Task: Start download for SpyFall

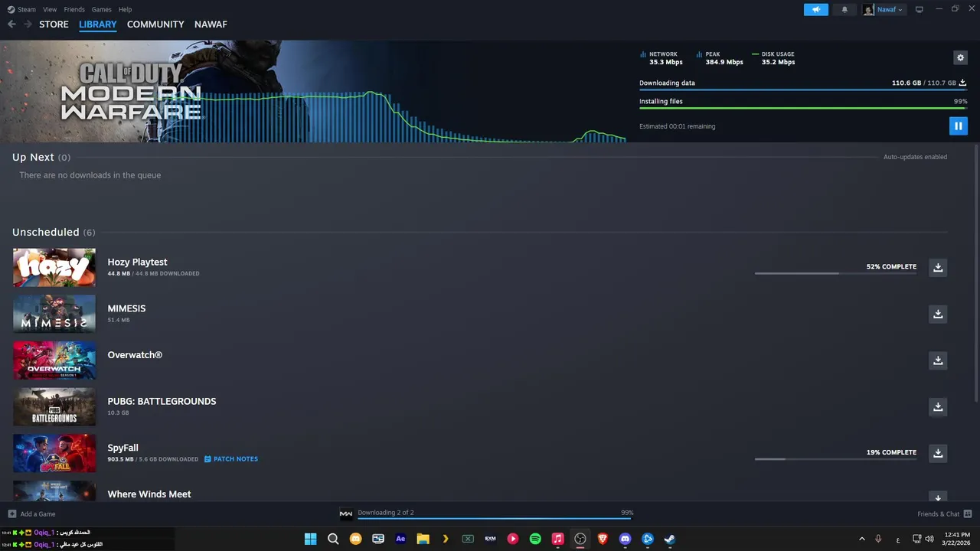Action: click(x=938, y=453)
